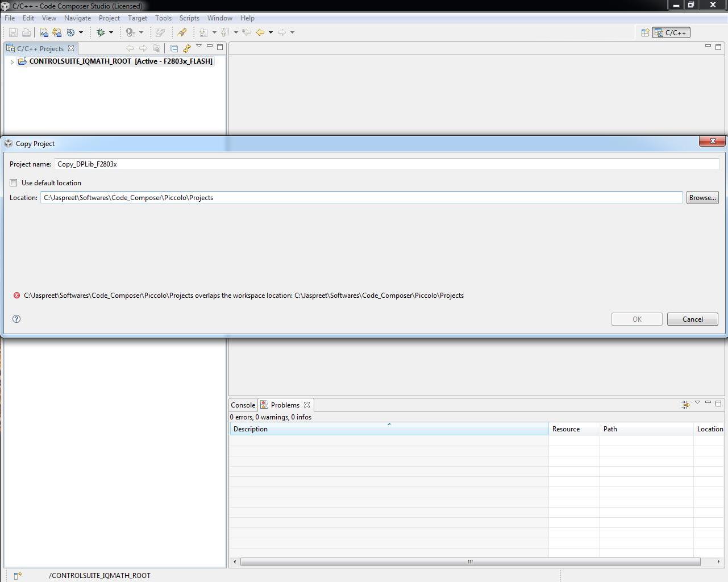Image resolution: width=728 pixels, height=582 pixels.
Task: Open the File menu
Action: pyautogui.click(x=10, y=18)
